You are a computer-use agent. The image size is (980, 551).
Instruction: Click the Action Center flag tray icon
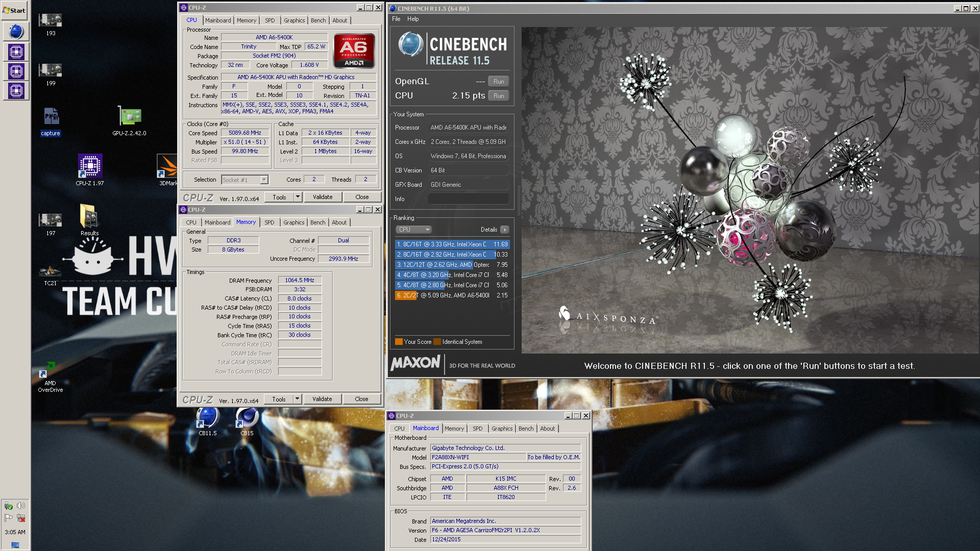[x=9, y=518]
